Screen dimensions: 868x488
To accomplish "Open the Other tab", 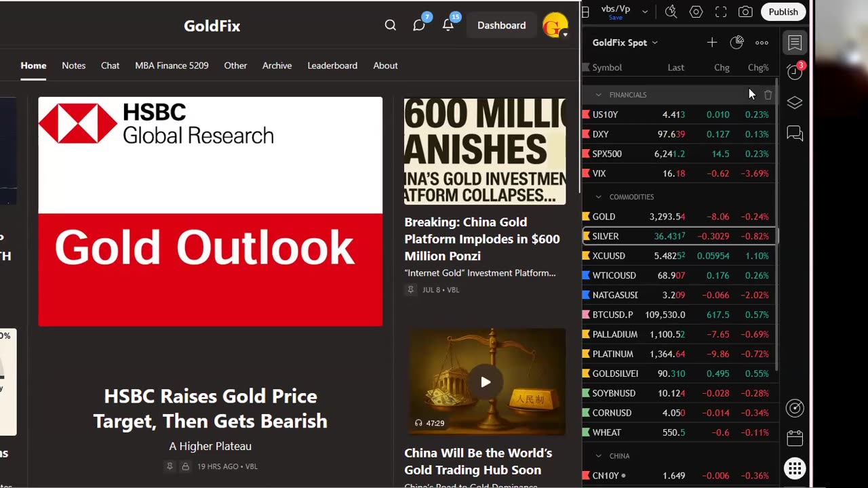I will (x=235, y=66).
